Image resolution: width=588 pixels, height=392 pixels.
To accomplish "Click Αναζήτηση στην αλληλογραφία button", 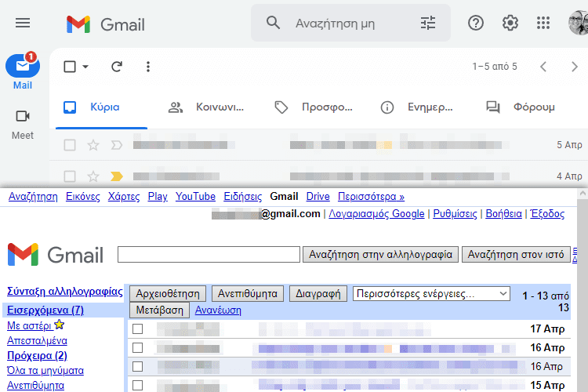I will click(x=380, y=255).
